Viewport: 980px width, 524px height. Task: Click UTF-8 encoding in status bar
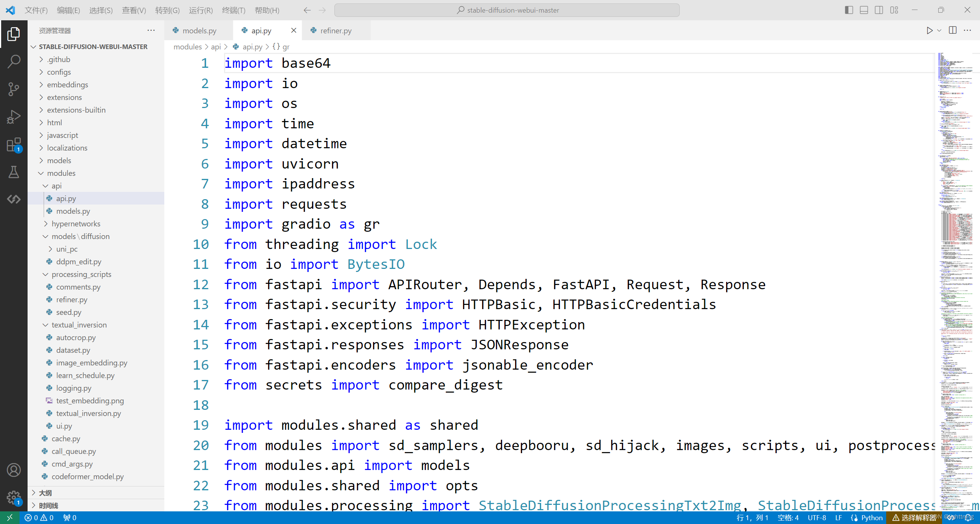816,517
